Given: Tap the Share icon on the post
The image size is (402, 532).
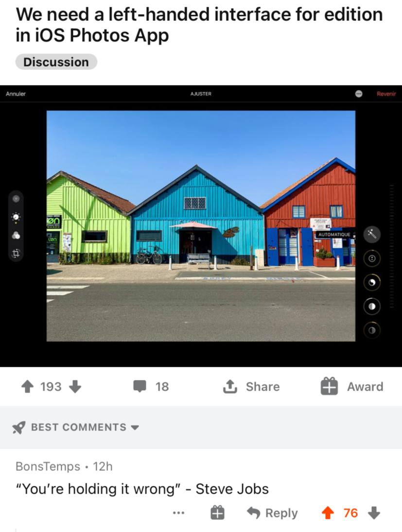Looking at the screenshot, I should point(230,386).
